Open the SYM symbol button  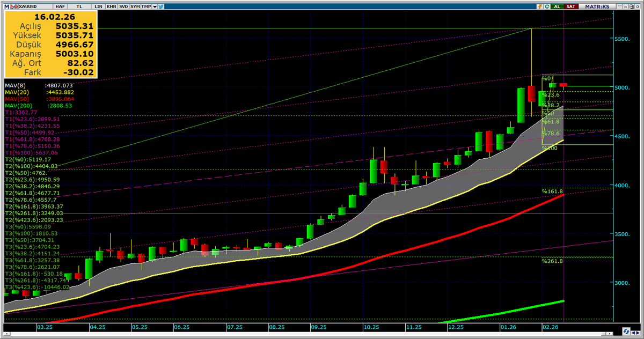[135, 6]
